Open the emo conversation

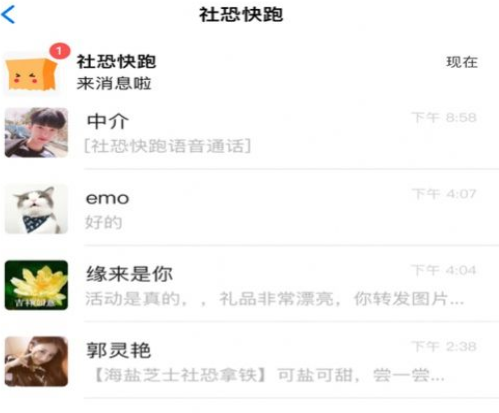tap(249, 209)
